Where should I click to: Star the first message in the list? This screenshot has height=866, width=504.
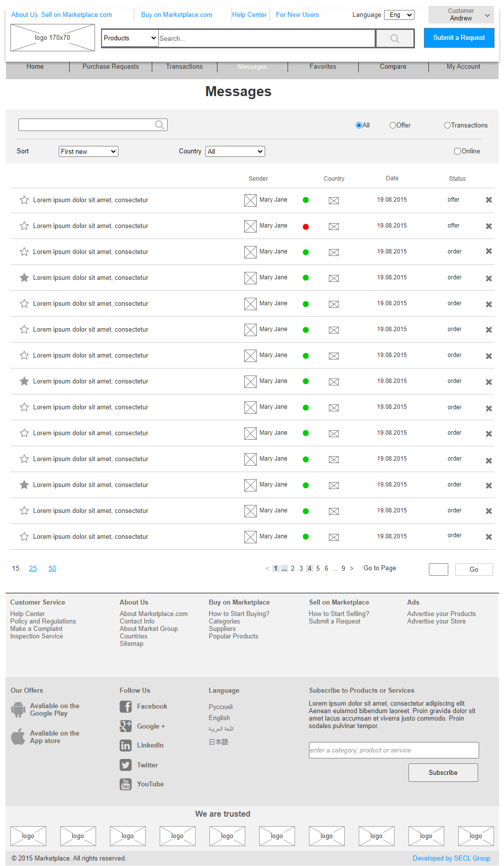tap(24, 200)
